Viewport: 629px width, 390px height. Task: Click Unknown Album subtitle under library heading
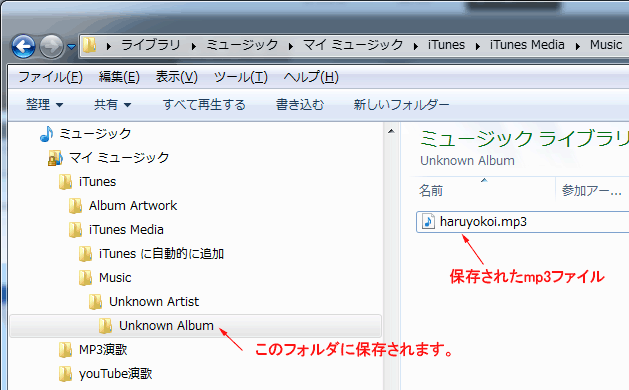[467, 161]
